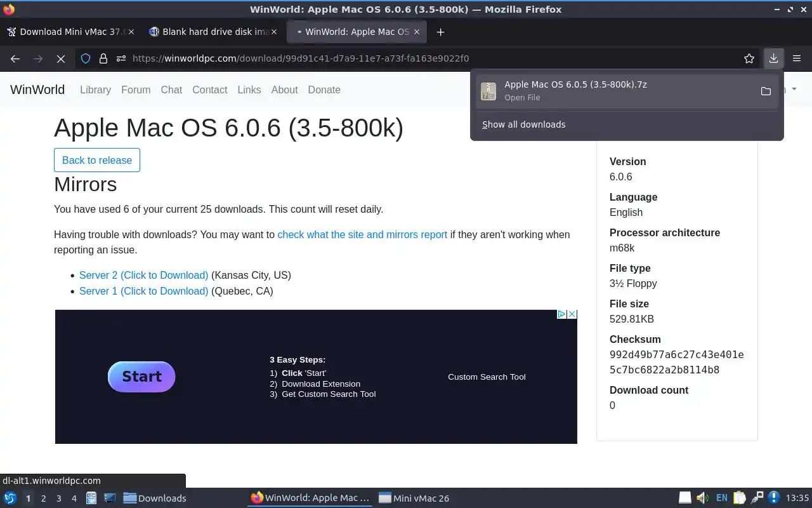Open the site and mirrors report link
This screenshot has width=812, height=508.
coord(362,234)
